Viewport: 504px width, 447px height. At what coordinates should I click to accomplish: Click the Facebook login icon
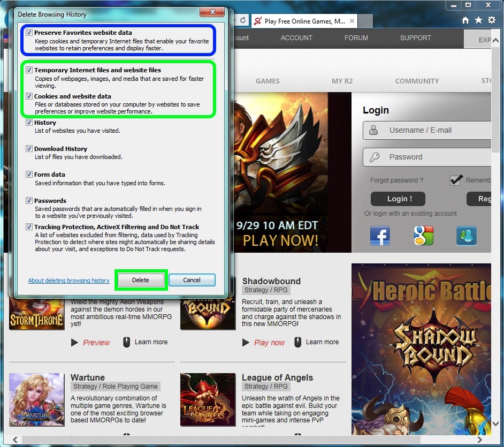380,236
